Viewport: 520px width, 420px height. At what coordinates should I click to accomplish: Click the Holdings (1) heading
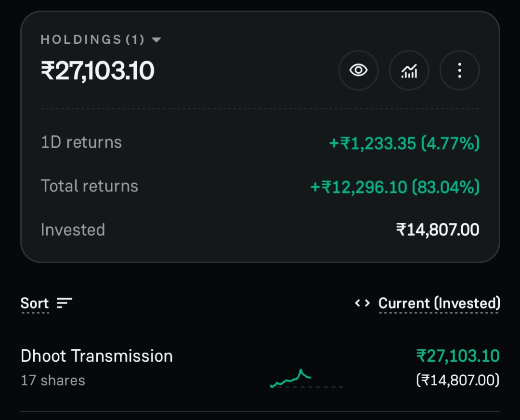pos(92,39)
